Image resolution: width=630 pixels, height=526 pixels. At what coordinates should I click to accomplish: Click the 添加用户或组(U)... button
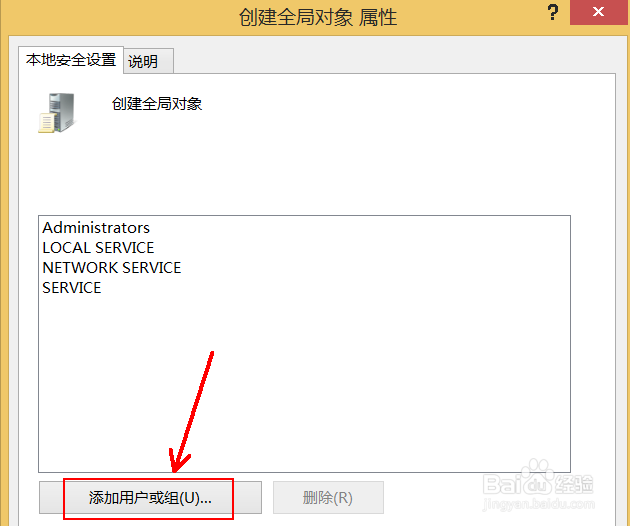coord(150,497)
